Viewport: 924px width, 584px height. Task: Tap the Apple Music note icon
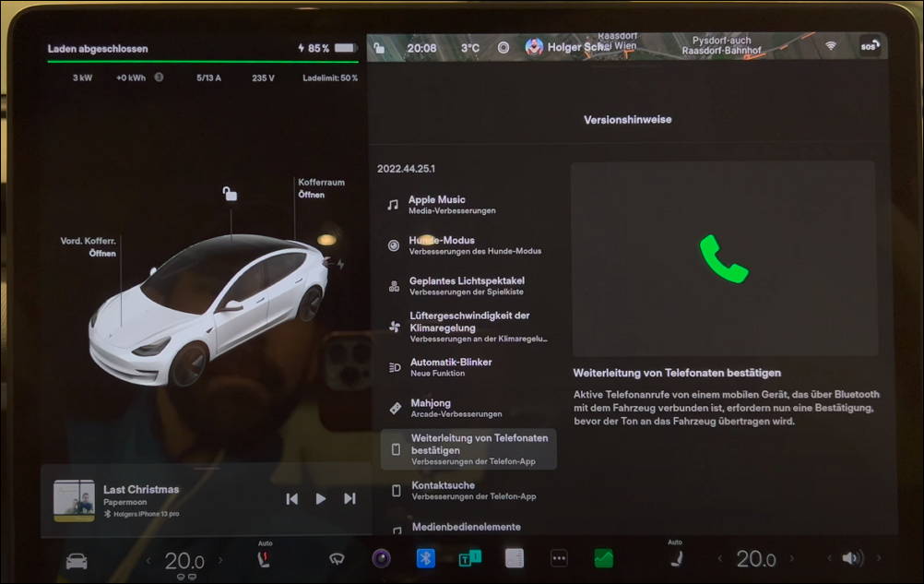tap(393, 205)
